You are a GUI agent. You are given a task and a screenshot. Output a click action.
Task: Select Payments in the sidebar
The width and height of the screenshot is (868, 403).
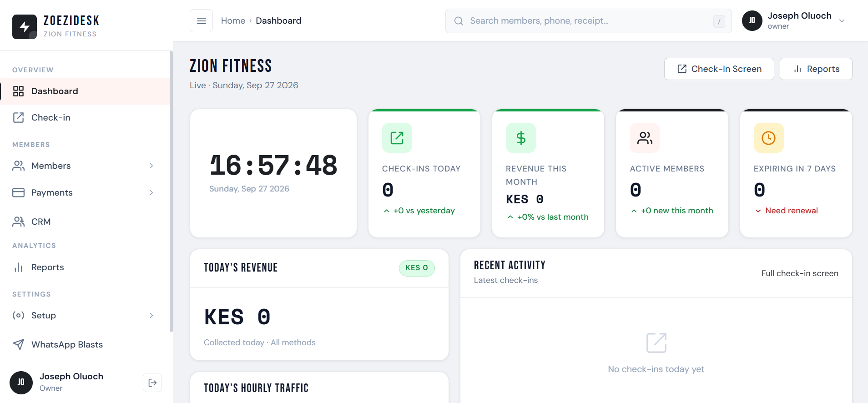pos(85,193)
